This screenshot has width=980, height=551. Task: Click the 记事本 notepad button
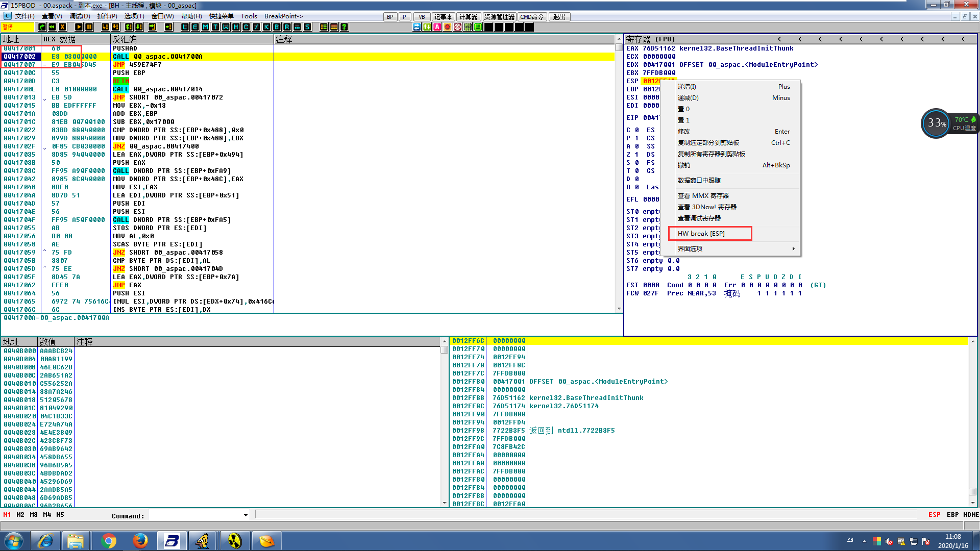[443, 17]
